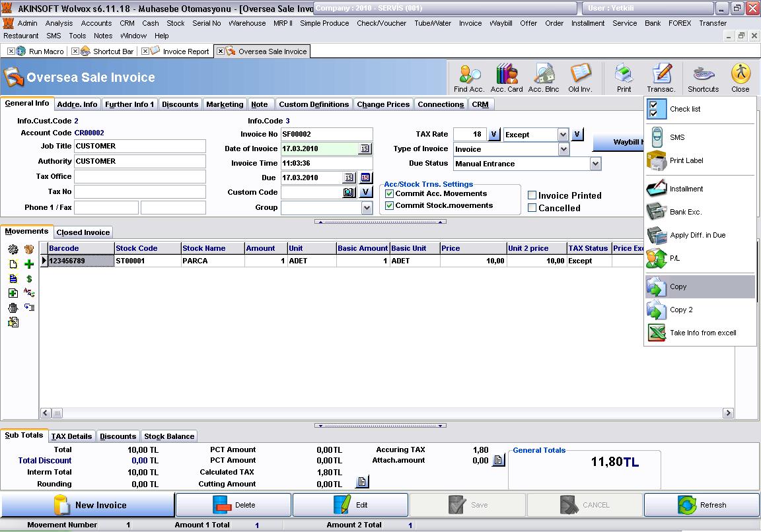
Task: Close the Invoice Report tab using its X box
Action: pyautogui.click(x=145, y=51)
